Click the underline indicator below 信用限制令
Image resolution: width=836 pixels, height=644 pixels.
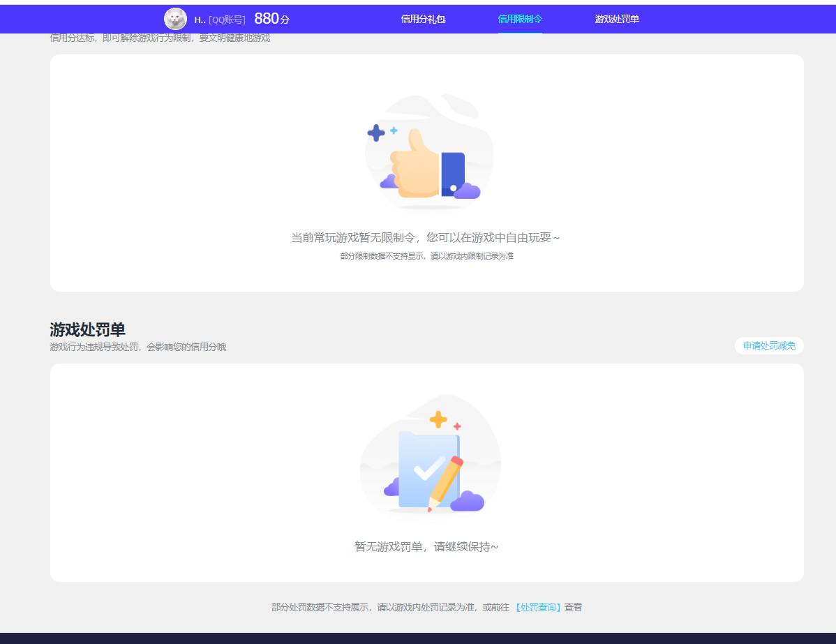tap(520, 32)
